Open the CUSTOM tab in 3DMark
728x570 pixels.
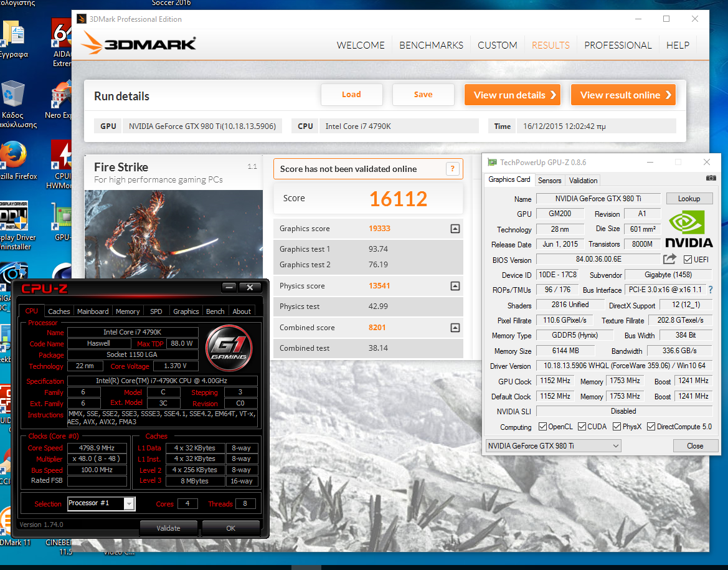pyautogui.click(x=497, y=45)
